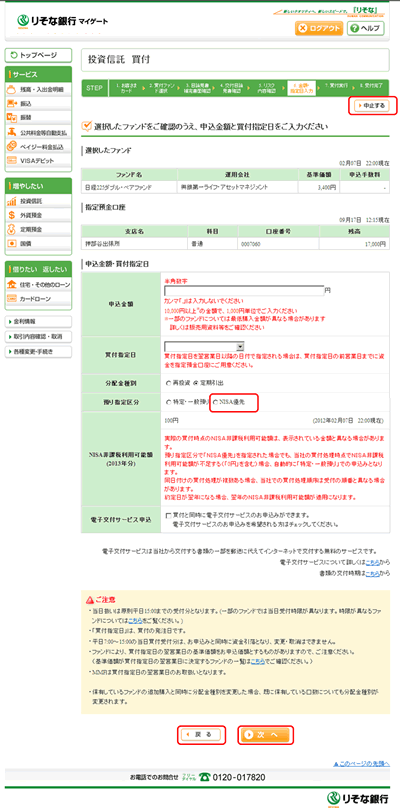Select the ペイジー料金払込 icon

point(12,146)
